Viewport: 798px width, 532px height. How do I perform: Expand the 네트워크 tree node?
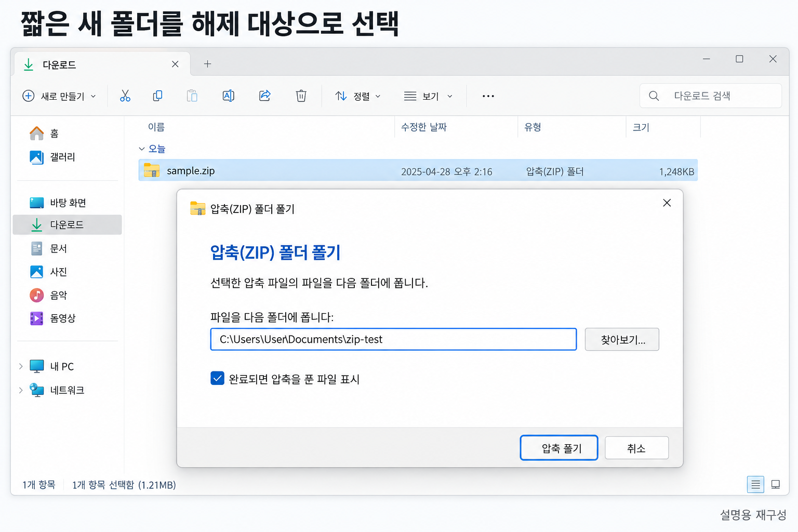pos(21,390)
